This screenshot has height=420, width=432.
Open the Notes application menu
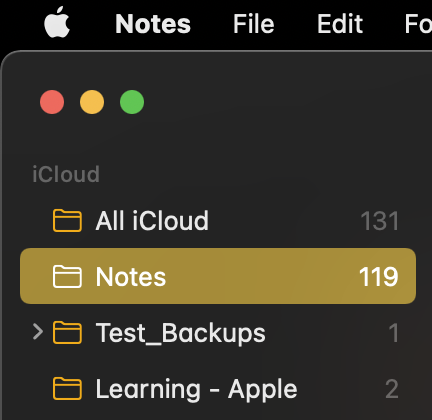coord(153,24)
